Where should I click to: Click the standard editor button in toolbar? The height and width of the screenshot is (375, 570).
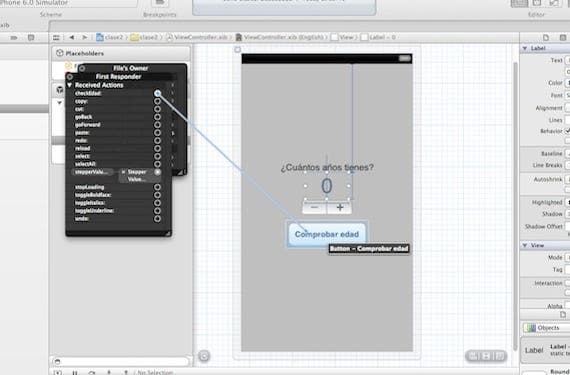[519, 3]
